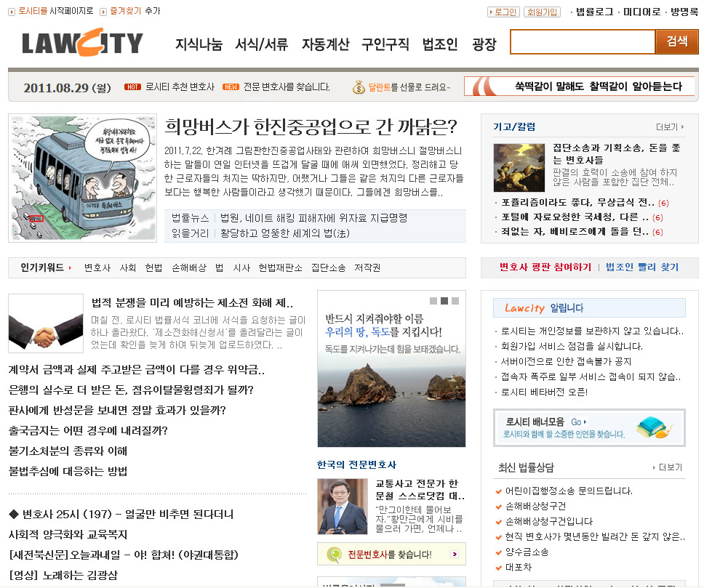
Task: Focus the search input field
Action: [583, 42]
